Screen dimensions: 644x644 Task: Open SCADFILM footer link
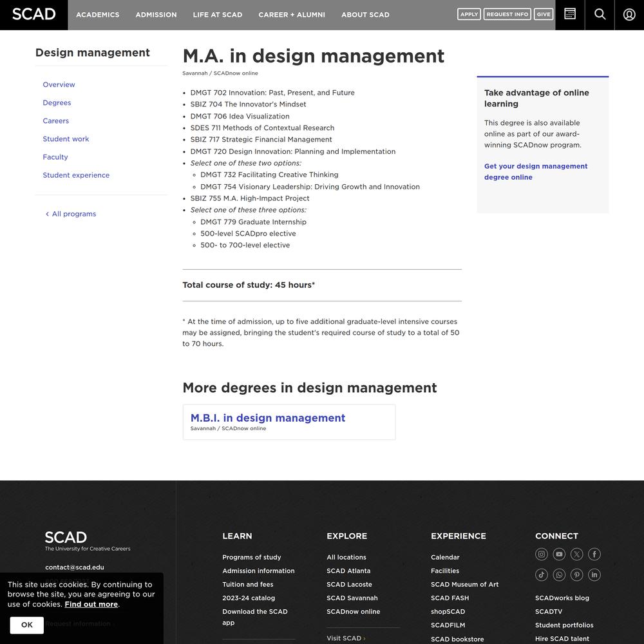tap(448, 625)
